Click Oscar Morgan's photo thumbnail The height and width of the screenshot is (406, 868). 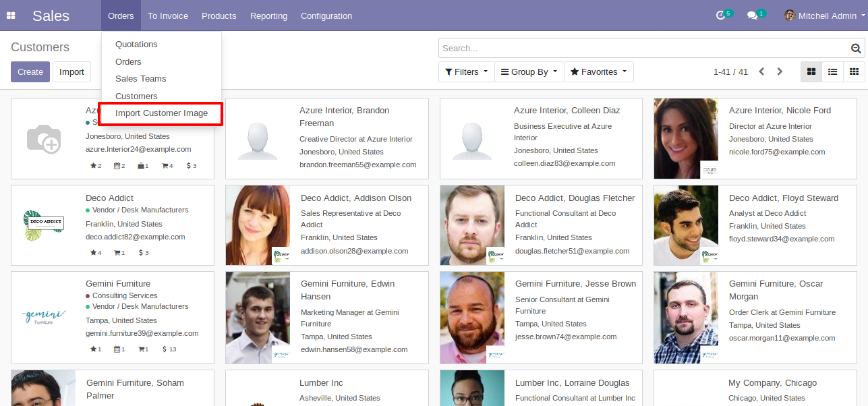[x=687, y=318]
